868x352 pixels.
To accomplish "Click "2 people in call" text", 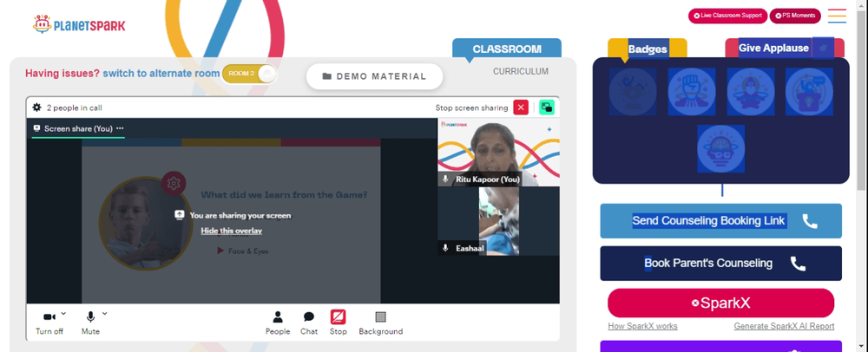I will pyautogui.click(x=74, y=108).
